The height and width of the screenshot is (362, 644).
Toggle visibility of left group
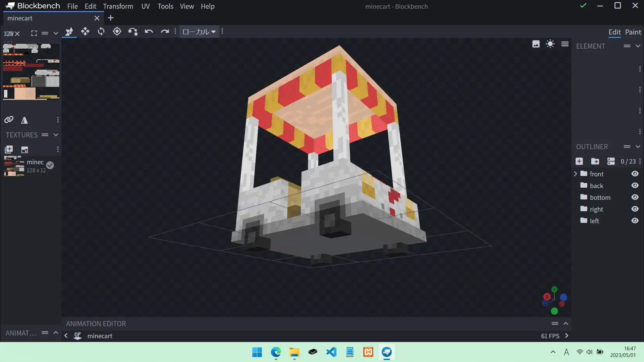pos(635,221)
